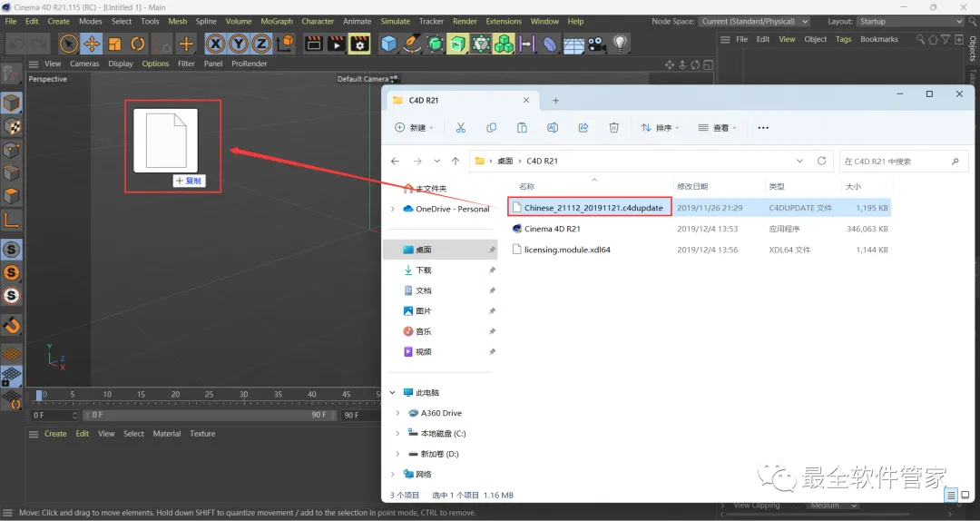Open the Node Space dropdown
This screenshot has height=521, width=980.
(x=754, y=21)
